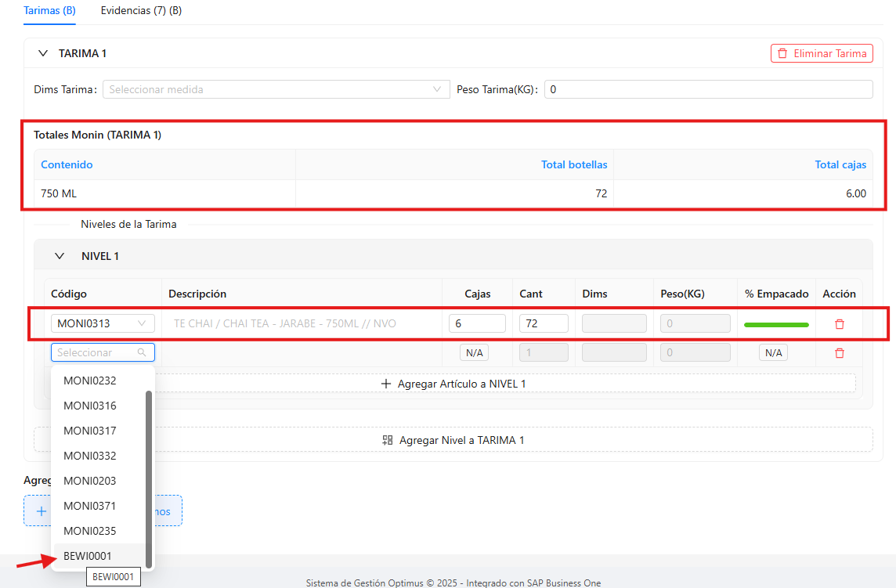Click the TARIMA 1 panel title
This screenshot has width=896, height=588.
click(x=83, y=53)
